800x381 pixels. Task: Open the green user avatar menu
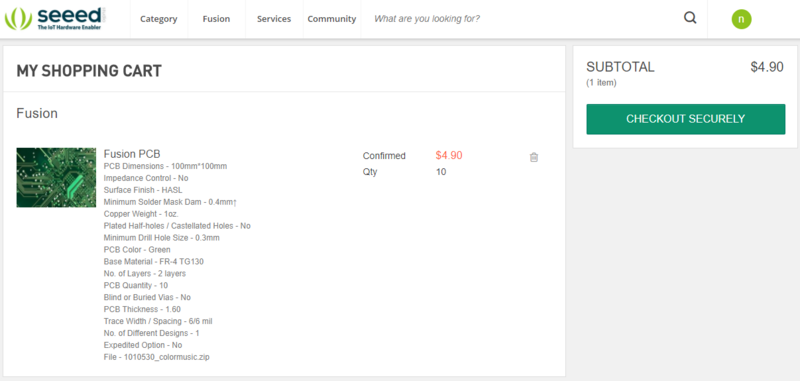(x=741, y=19)
